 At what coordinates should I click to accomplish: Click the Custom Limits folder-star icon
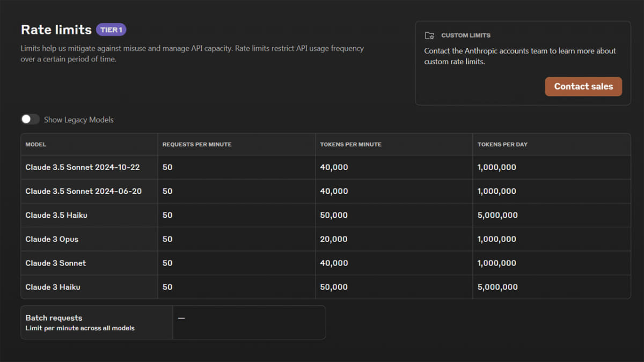click(x=429, y=35)
